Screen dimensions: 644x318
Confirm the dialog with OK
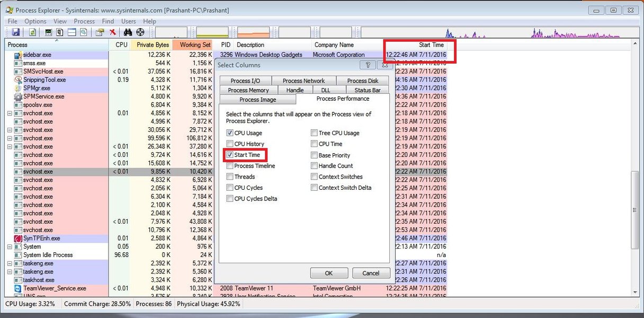point(329,273)
